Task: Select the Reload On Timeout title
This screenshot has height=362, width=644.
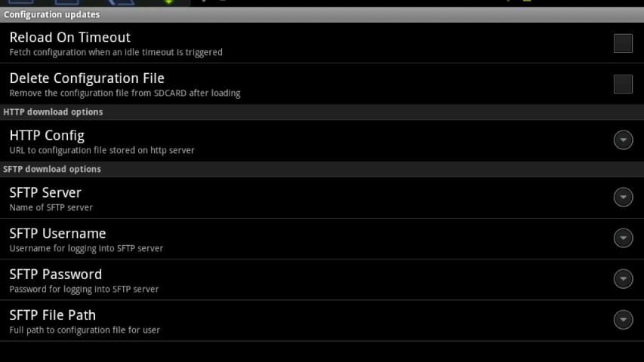Action: (70, 38)
